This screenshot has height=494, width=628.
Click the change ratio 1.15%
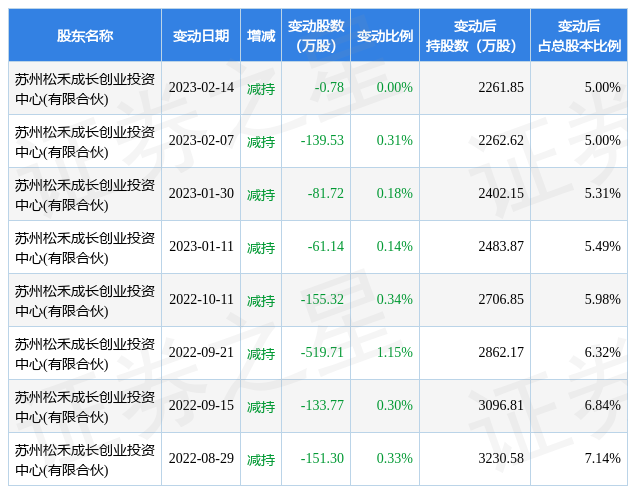[395, 352]
